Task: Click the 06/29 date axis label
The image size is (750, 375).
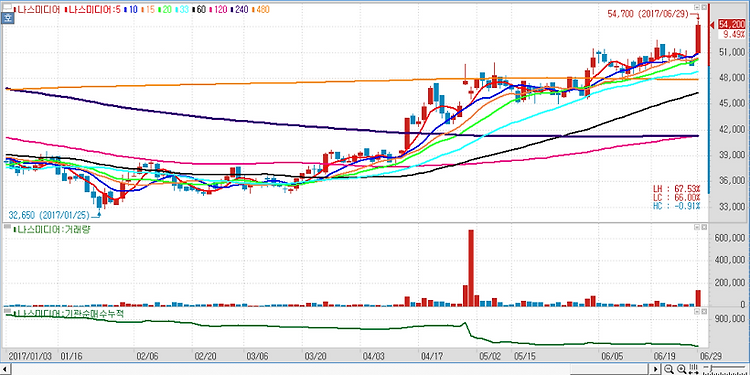Action: (711, 356)
